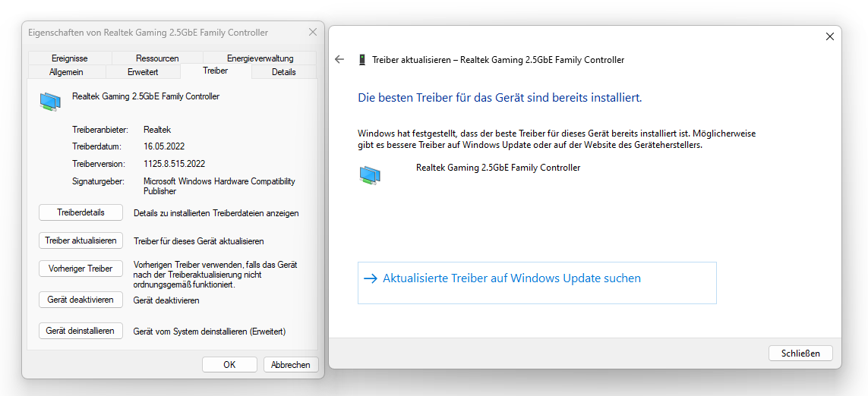Viewport: 868px width, 396px height.
Task: Open the Erweitert tab
Action: tap(143, 72)
